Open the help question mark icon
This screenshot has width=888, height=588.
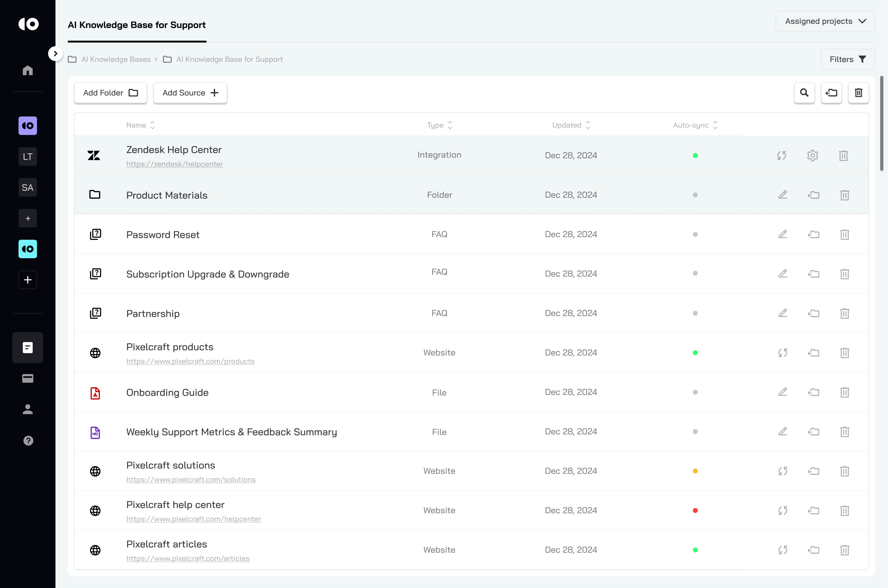click(x=28, y=441)
